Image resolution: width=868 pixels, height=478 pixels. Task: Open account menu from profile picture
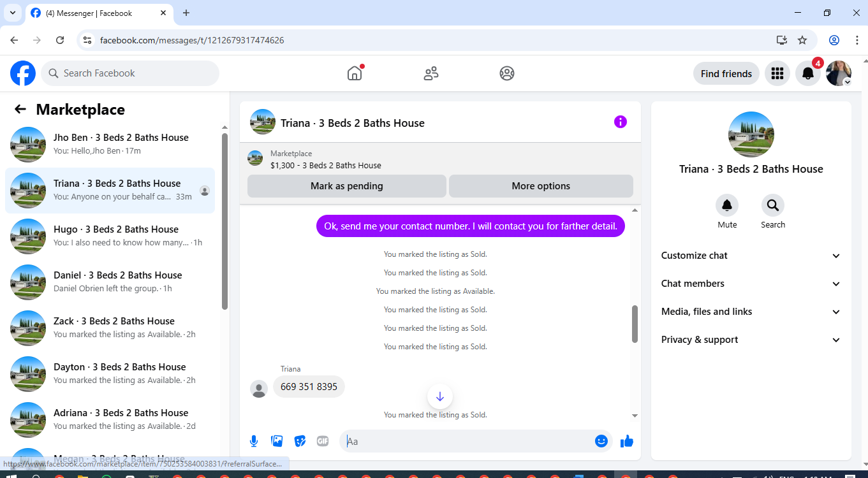(x=839, y=73)
